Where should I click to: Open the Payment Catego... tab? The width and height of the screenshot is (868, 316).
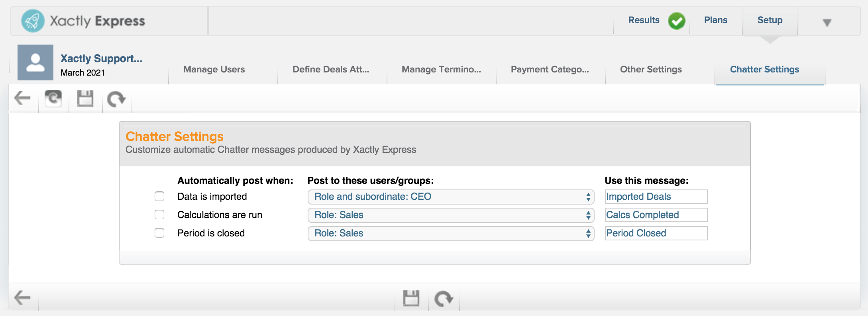click(x=550, y=69)
